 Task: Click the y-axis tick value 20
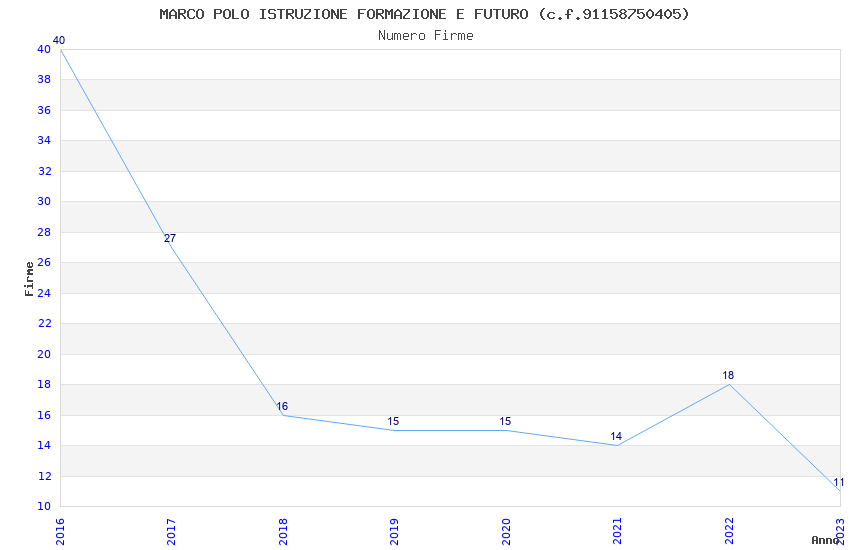coord(44,354)
